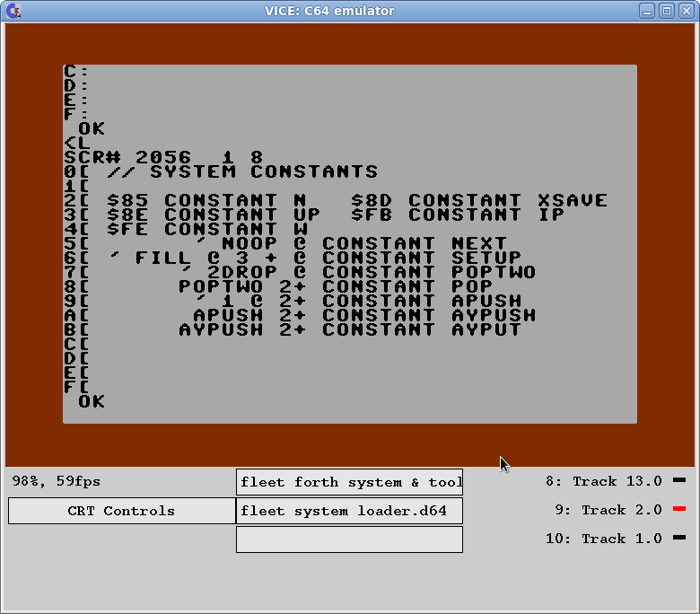Click the brown border of the C64 screen
Image resolution: width=700 pixels, height=614 pixels.
[x=350, y=444]
